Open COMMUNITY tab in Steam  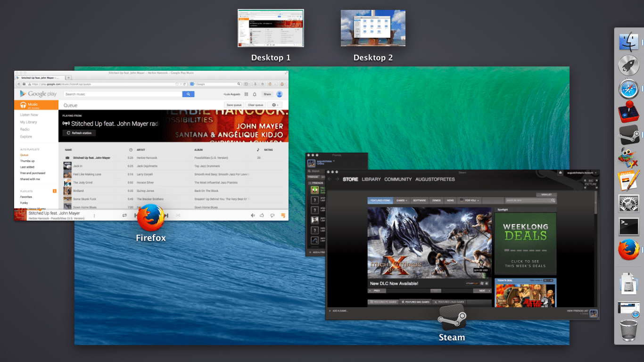pos(398,180)
